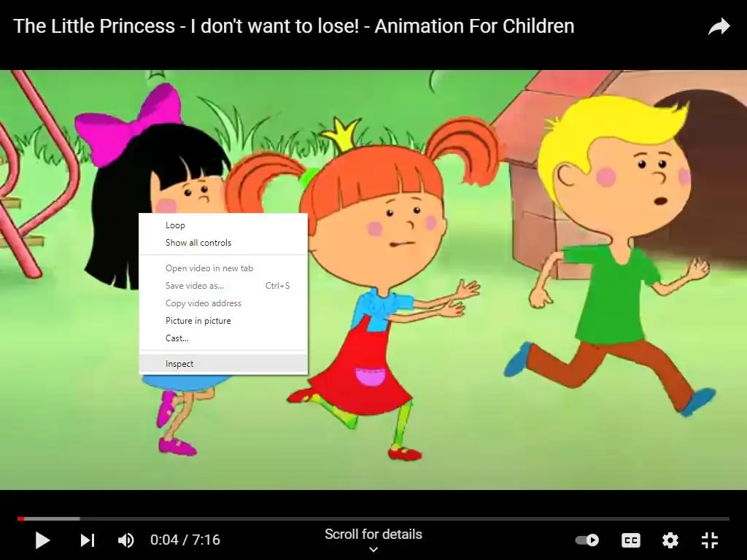This screenshot has height=560, width=747.
Task: Play the video
Action: pos(42,540)
